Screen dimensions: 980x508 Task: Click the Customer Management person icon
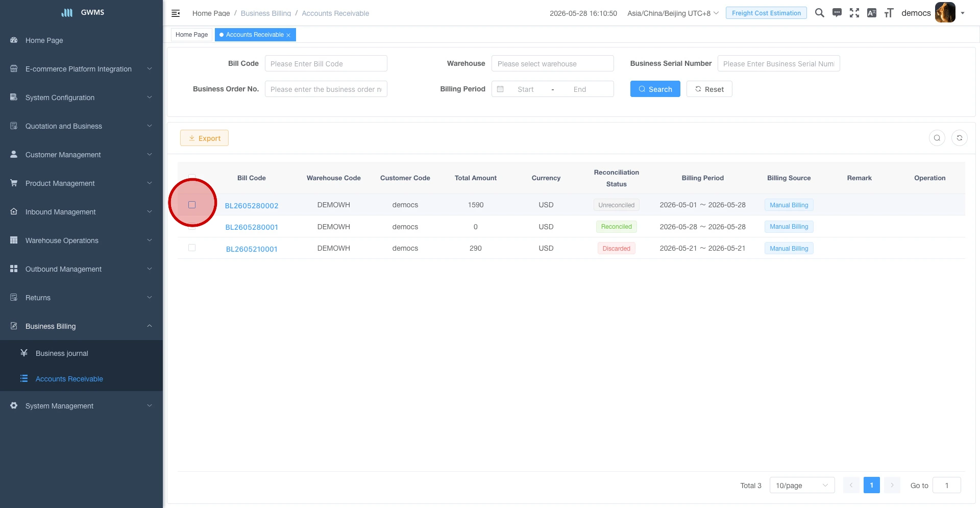(x=14, y=155)
